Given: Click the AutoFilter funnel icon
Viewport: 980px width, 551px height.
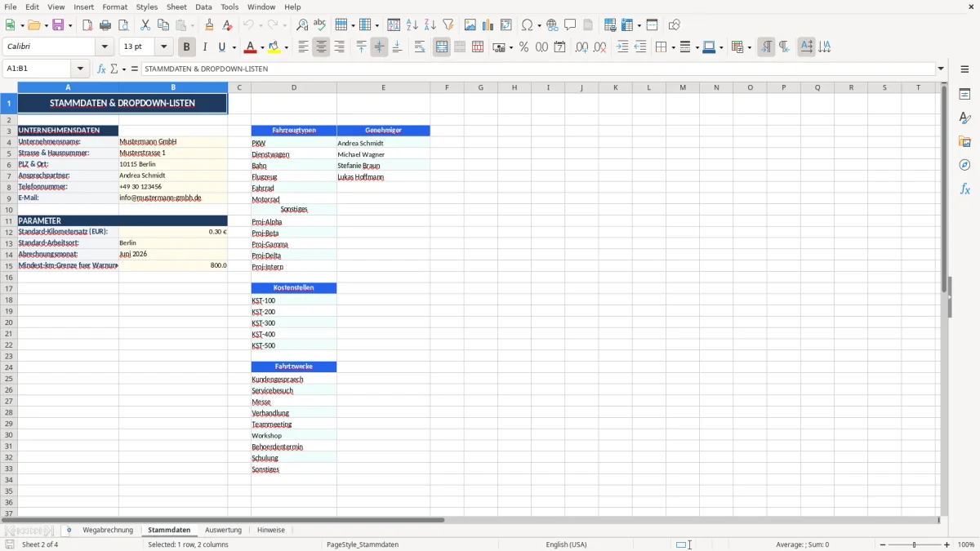Looking at the screenshot, I should (448, 25).
